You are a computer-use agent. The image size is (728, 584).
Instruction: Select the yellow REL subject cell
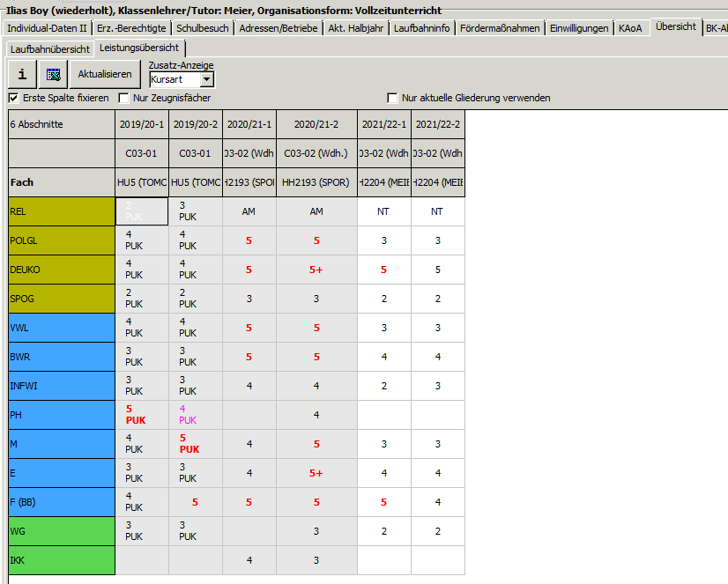pos(62,211)
